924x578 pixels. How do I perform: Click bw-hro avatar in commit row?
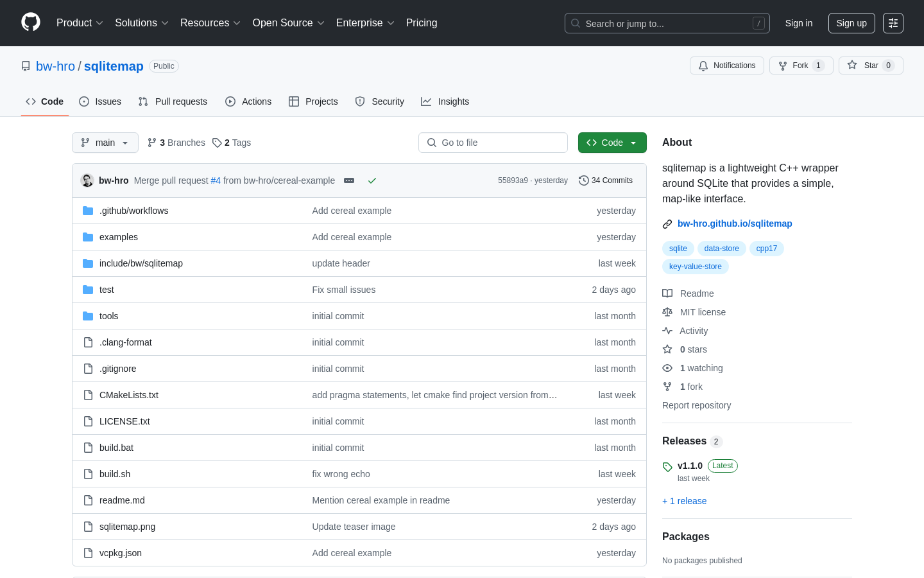point(87,180)
